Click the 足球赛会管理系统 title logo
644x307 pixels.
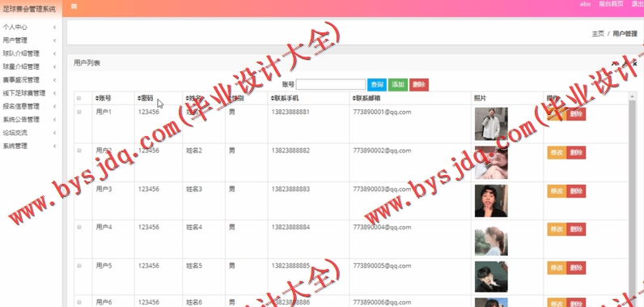click(x=29, y=9)
